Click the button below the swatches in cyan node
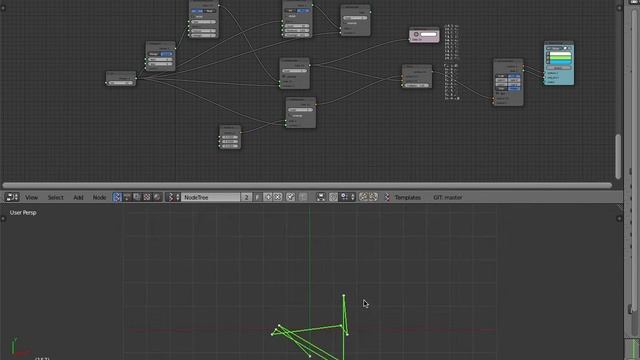The image size is (640, 360). click(559, 68)
